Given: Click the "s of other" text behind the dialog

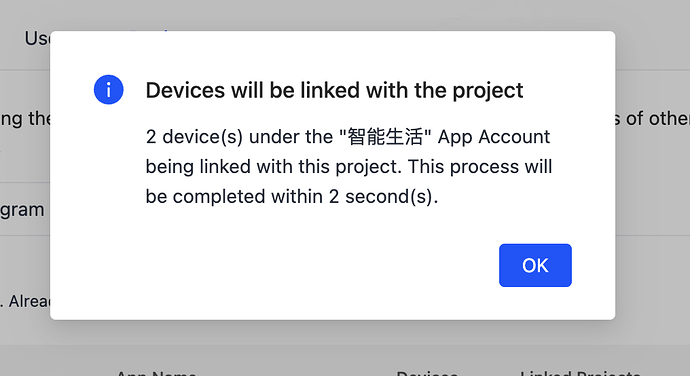Looking at the screenshot, I should [653, 118].
